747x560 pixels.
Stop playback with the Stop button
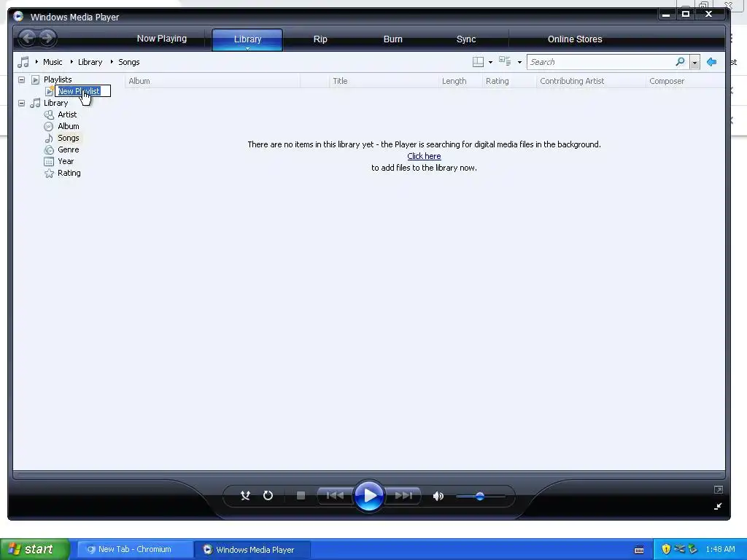click(x=301, y=496)
